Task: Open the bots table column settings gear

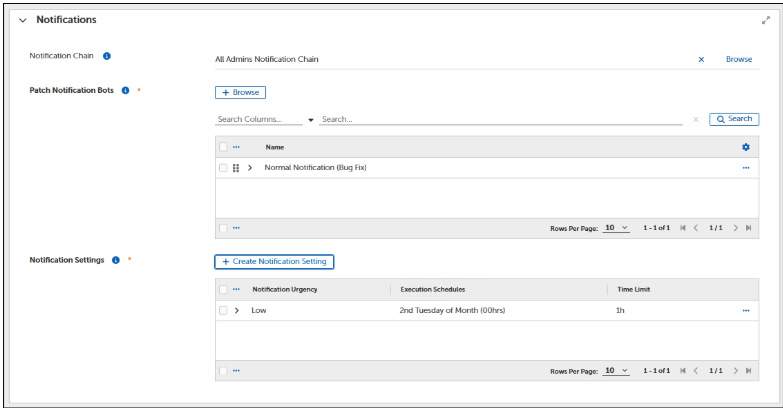Action: (x=745, y=147)
